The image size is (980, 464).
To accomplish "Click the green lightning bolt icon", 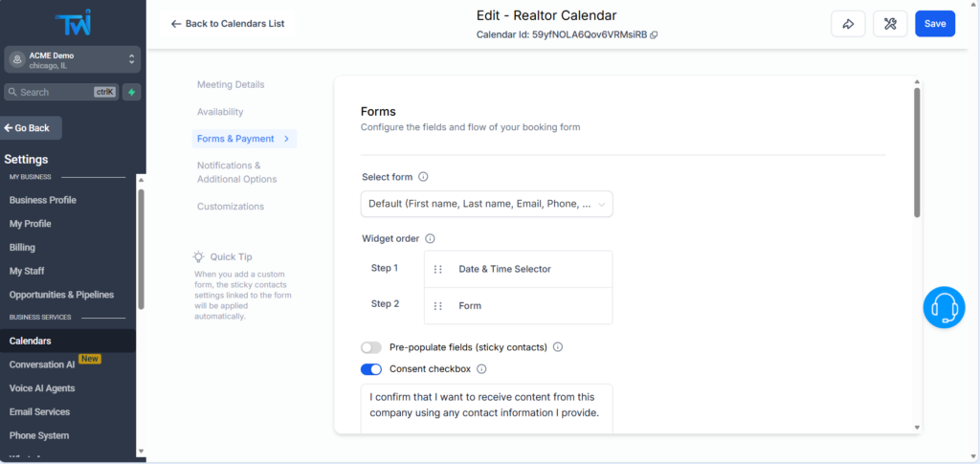I will 131,92.
